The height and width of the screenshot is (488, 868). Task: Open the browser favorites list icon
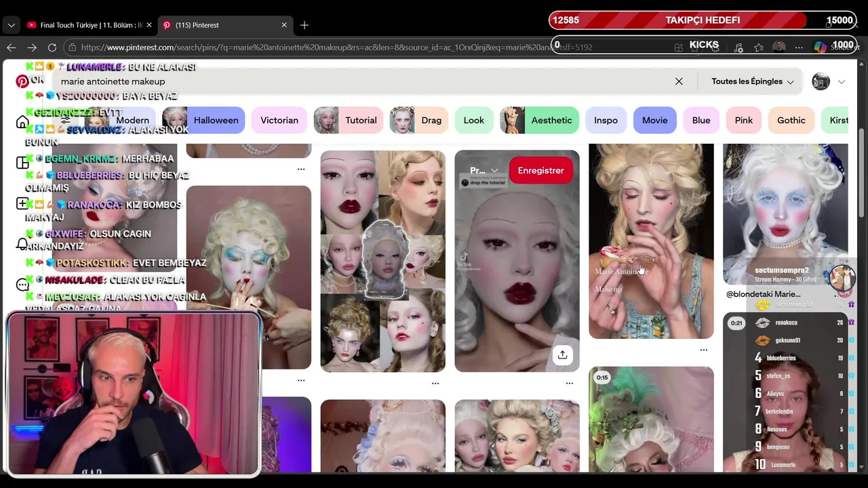pyautogui.click(x=759, y=47)
